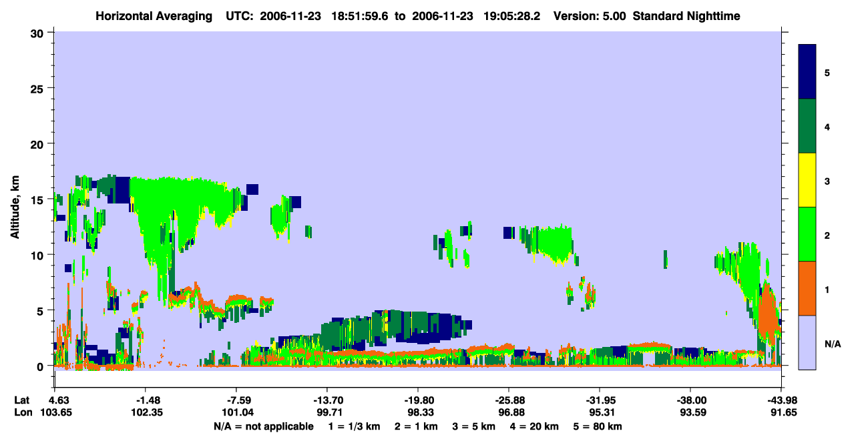Click the latitude value -38.00
Image resolution: width=868 pixels, height=445 pixels.
tap(691, 400)
